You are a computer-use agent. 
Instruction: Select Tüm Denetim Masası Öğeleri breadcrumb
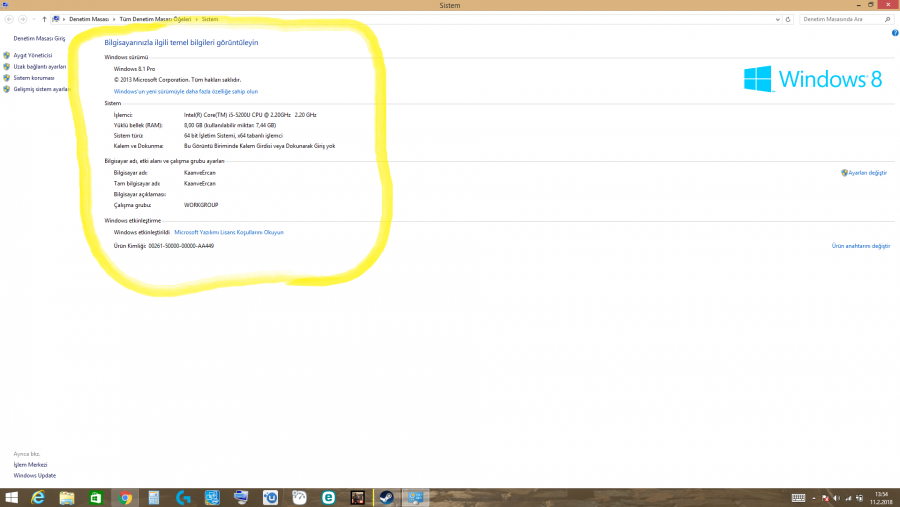[x=156, y=20]
